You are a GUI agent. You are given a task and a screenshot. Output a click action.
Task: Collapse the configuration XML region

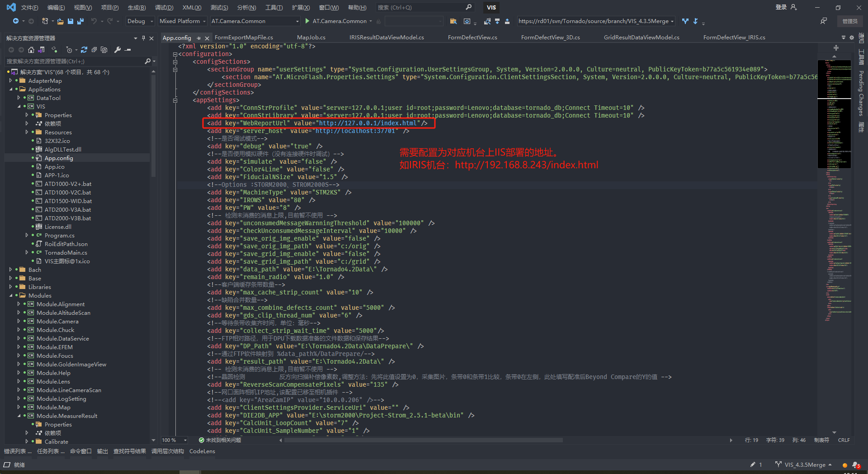pos(175,54)
